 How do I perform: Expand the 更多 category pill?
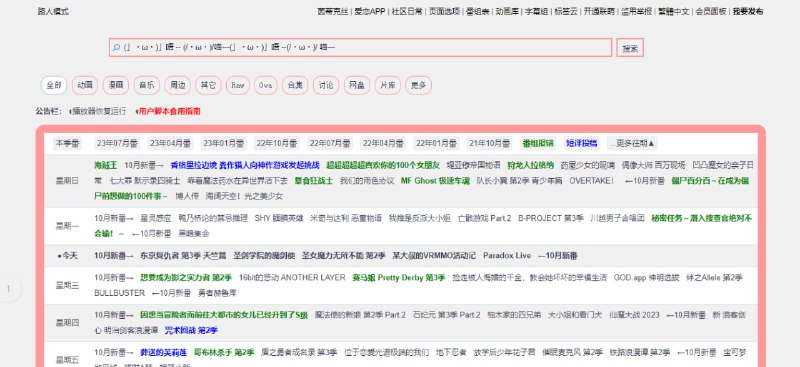point(418,85)
